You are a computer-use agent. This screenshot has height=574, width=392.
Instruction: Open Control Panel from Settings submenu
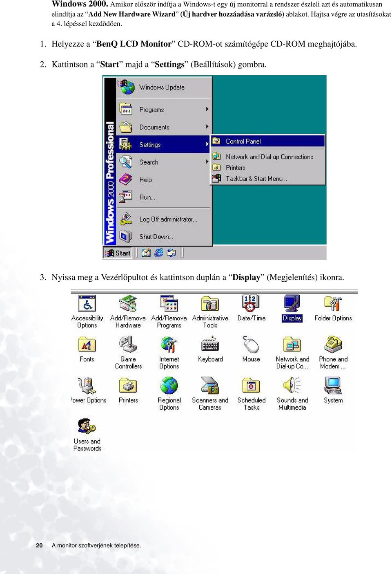[268, 141]
